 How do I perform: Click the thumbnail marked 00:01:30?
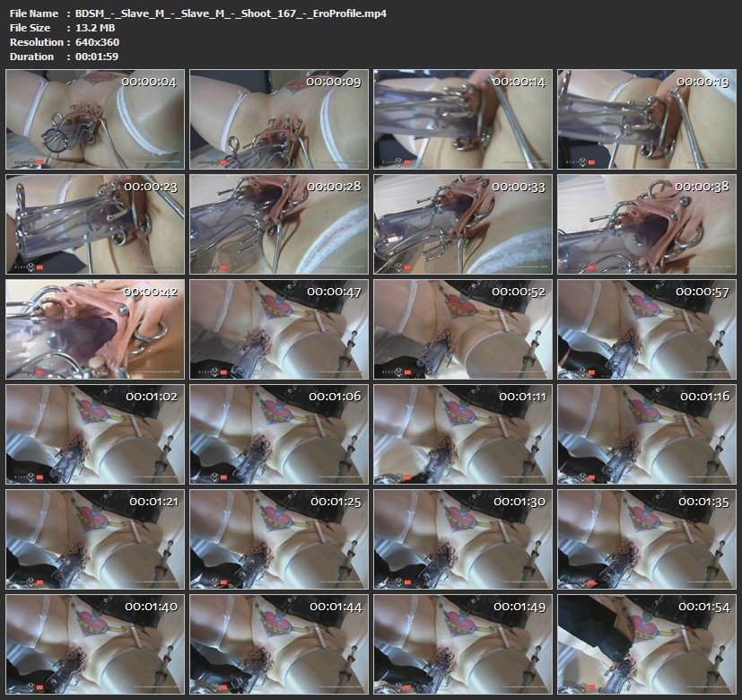tap(463, 538)
